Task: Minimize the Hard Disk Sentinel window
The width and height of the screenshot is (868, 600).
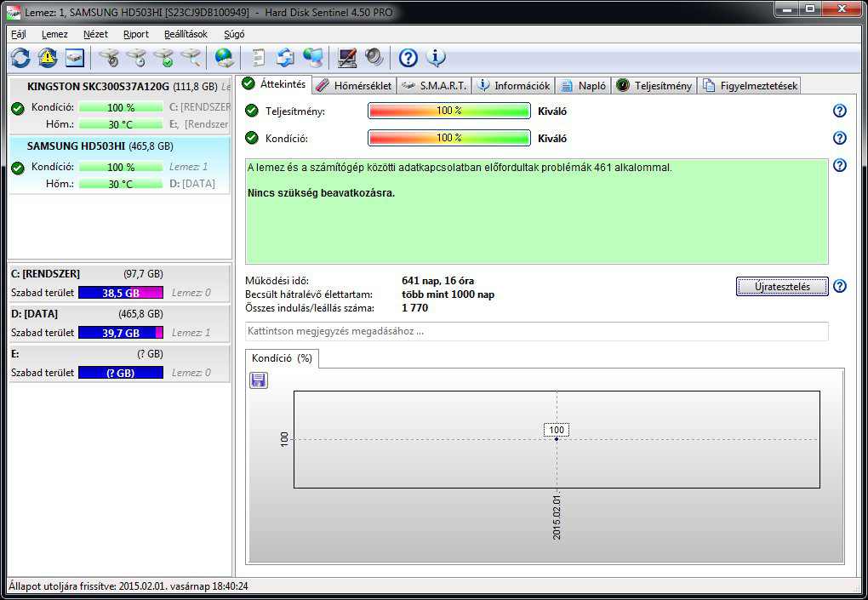Action: click(787, 9)
